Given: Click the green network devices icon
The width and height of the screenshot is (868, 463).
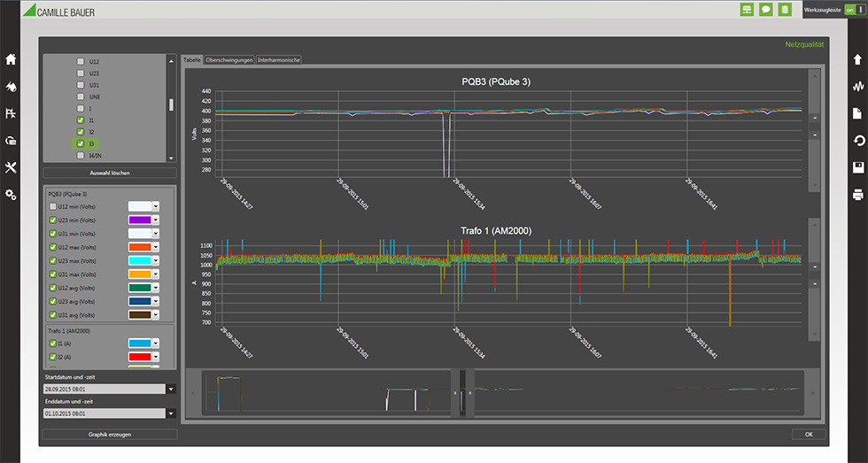Looking at the screenshot, I should pyautogui.click(x=747, y=10).
